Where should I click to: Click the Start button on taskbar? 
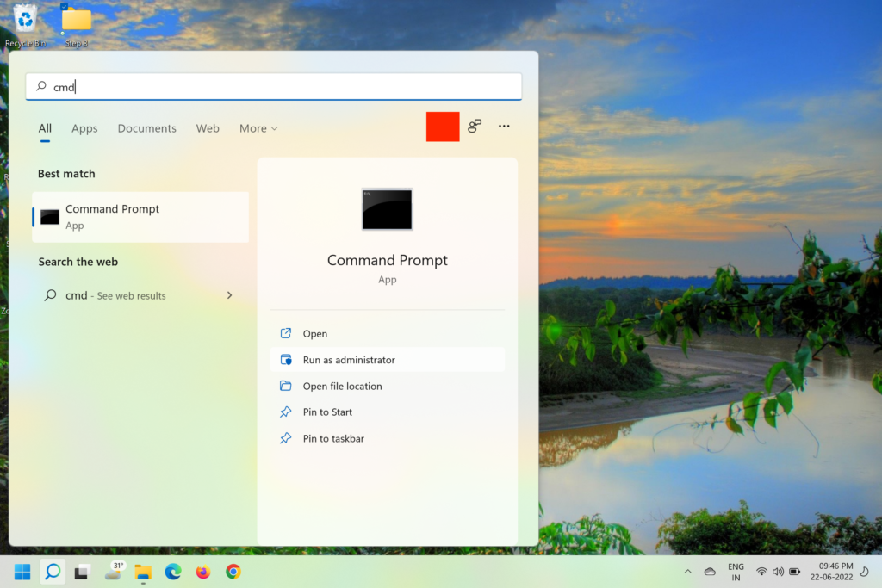point(22,571)
